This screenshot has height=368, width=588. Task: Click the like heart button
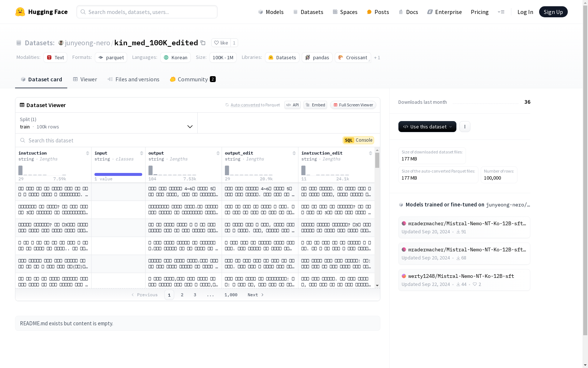(x=221, y=43)
